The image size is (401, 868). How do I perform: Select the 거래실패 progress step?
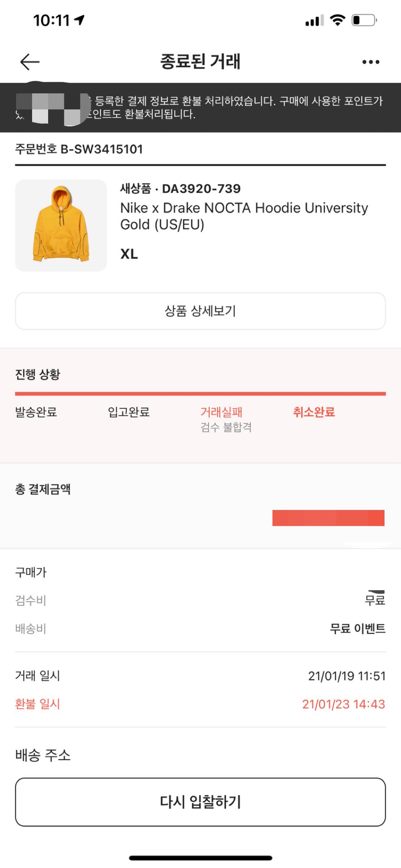point(221,412)
